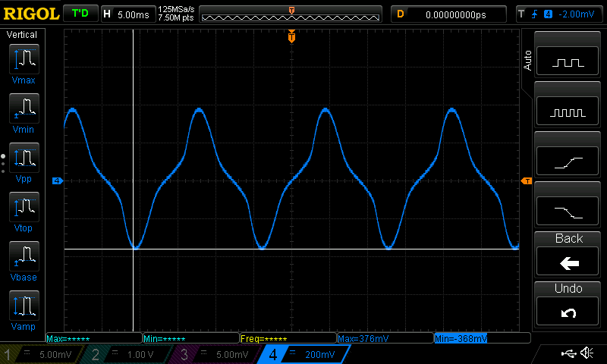Viewport: 607px width, 364px height.
Task: Open the trigger level -2.00mV setting
Action: [x=559, y=14]
